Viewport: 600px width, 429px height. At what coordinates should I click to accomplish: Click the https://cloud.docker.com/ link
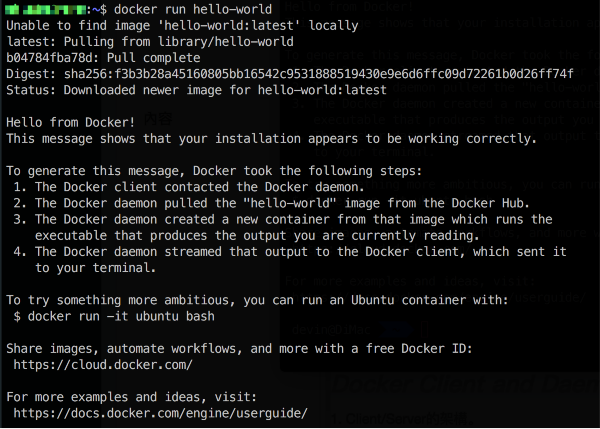click(103, 365)
